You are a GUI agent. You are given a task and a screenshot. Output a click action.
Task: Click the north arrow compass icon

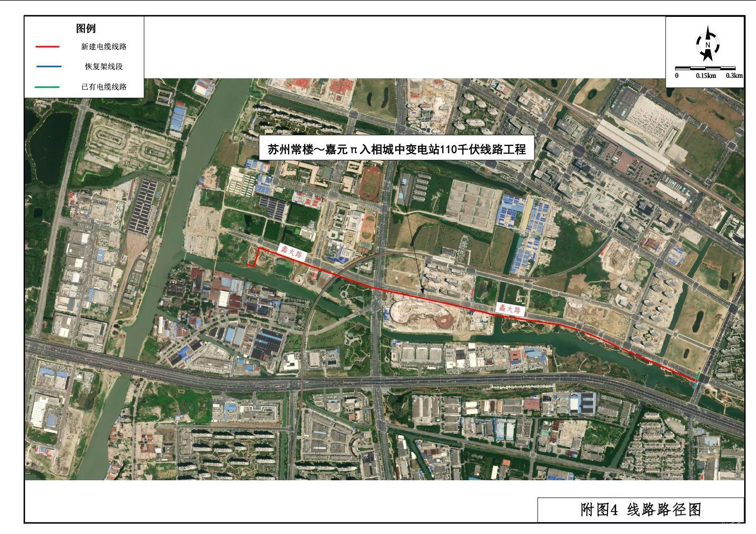coord(708,44)
